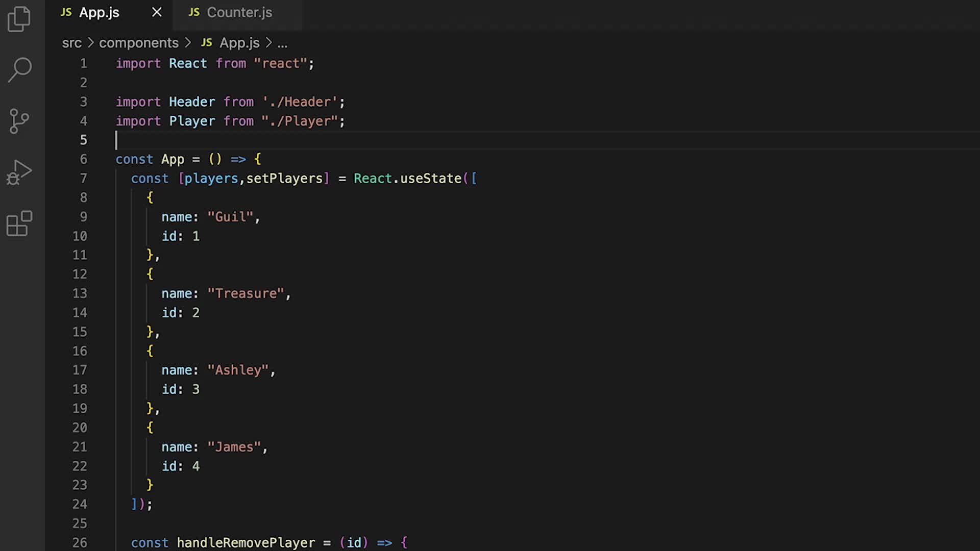Click JS file icon on App.js tab
This screenshot has height=551, width=980.
pyautogui.click(x=66, y=12)
